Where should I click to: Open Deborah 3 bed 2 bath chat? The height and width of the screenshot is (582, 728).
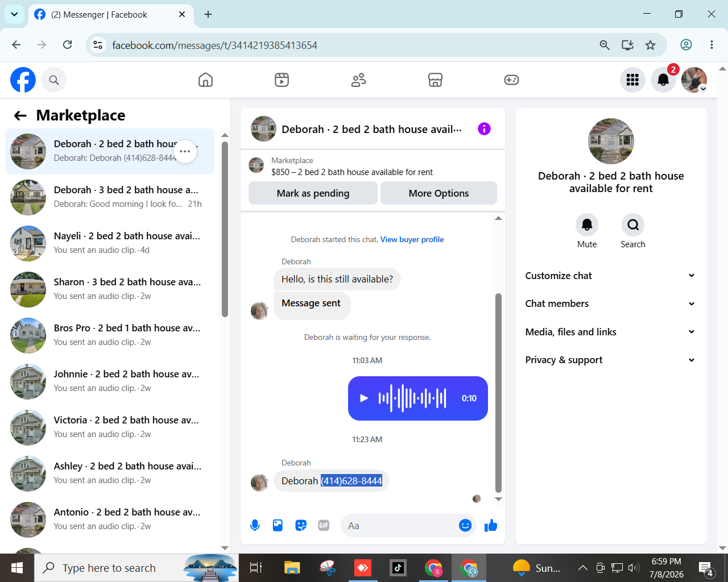[x=110, y=197]
